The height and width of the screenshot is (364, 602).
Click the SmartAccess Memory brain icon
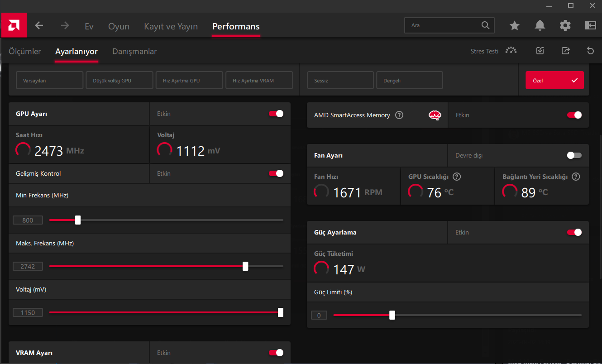(435, 115)
